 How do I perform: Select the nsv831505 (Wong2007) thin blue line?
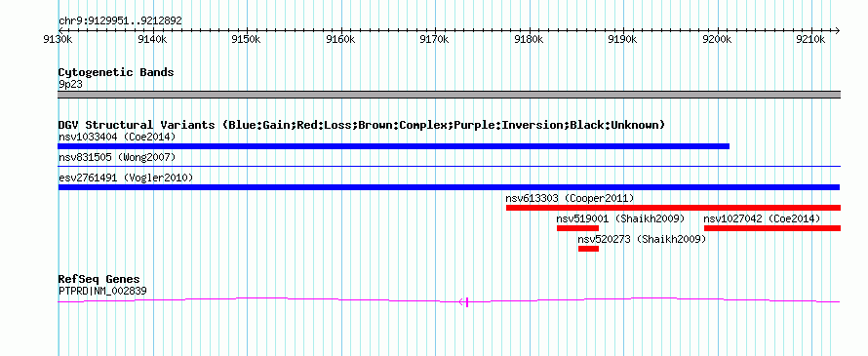(450, 166)
